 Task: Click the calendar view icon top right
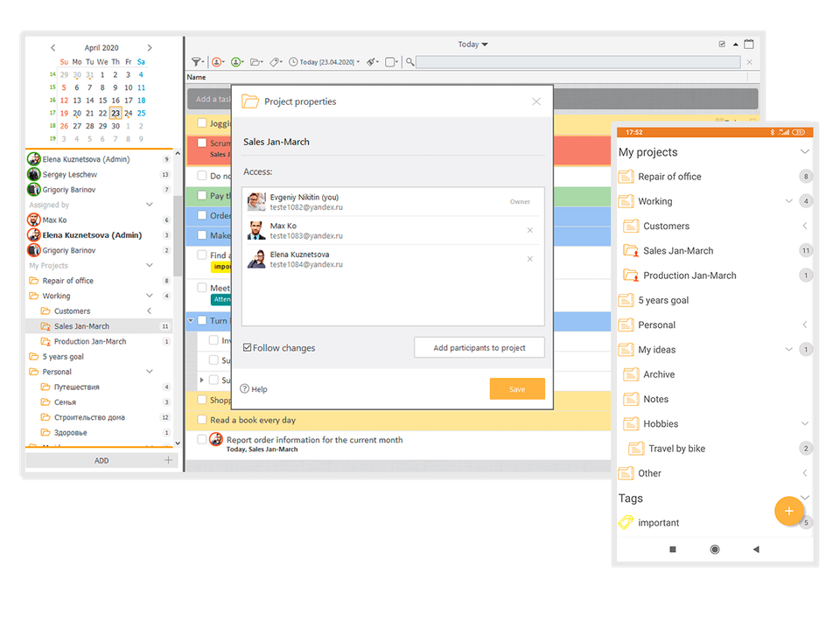[749, 43]
